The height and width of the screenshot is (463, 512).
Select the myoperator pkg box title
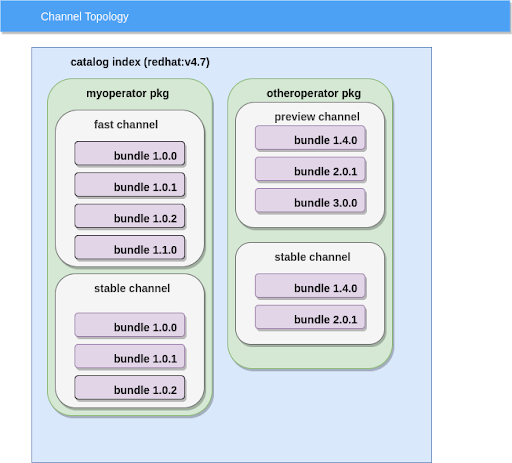(x=128, y=93)
